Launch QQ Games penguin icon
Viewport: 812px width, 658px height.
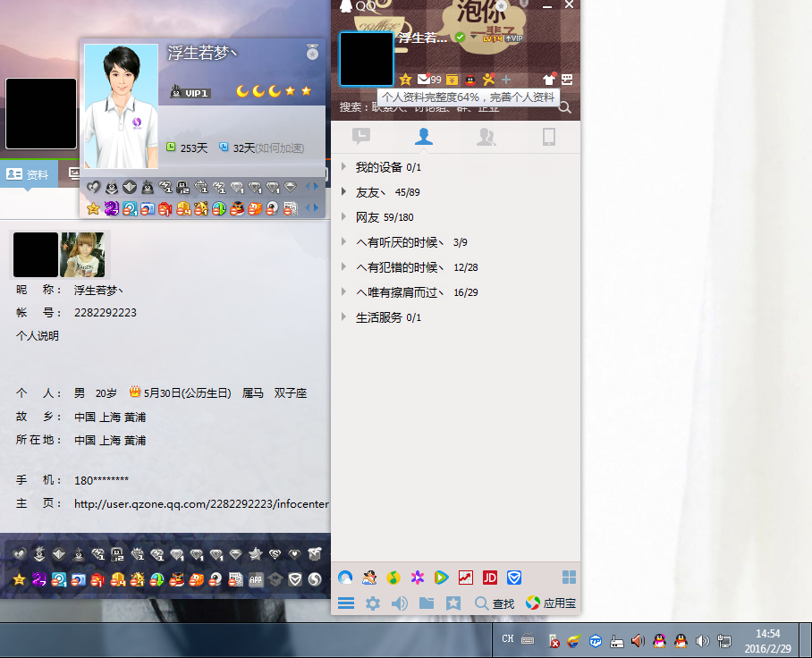(x=369, y=578)
